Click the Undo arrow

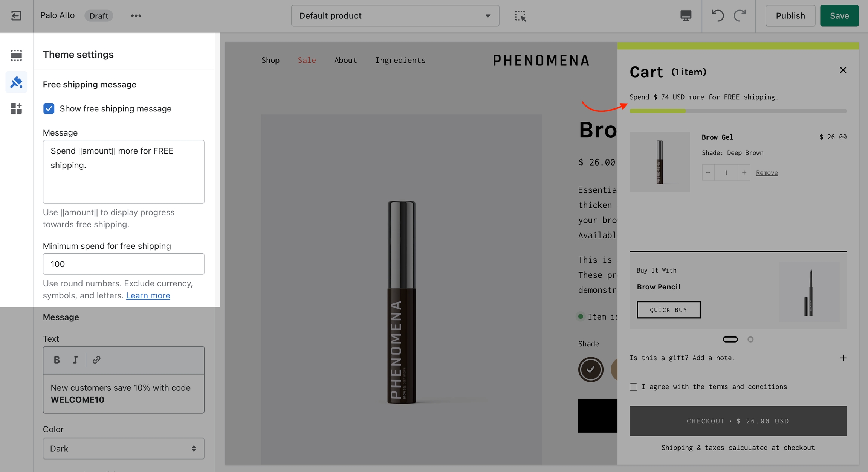(718, 16)
